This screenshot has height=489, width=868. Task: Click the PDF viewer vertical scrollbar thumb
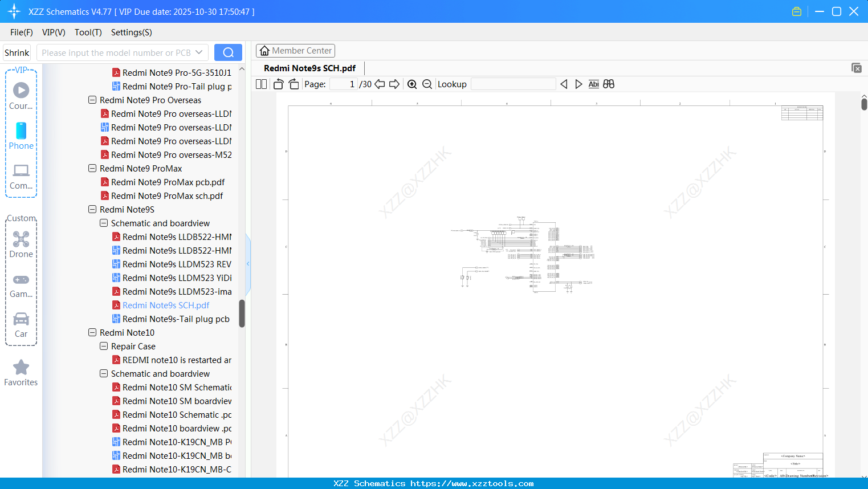pyautogui.click(x=864, y=104)
